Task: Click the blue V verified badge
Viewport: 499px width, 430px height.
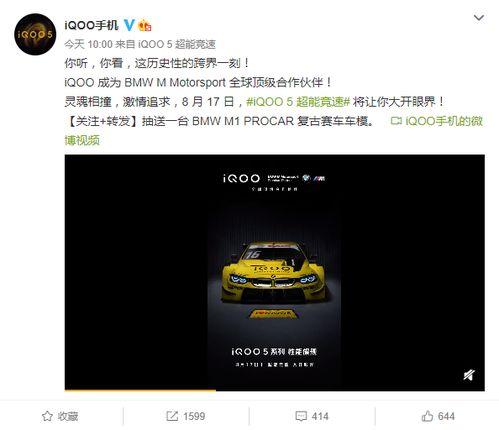Action: 129,25
